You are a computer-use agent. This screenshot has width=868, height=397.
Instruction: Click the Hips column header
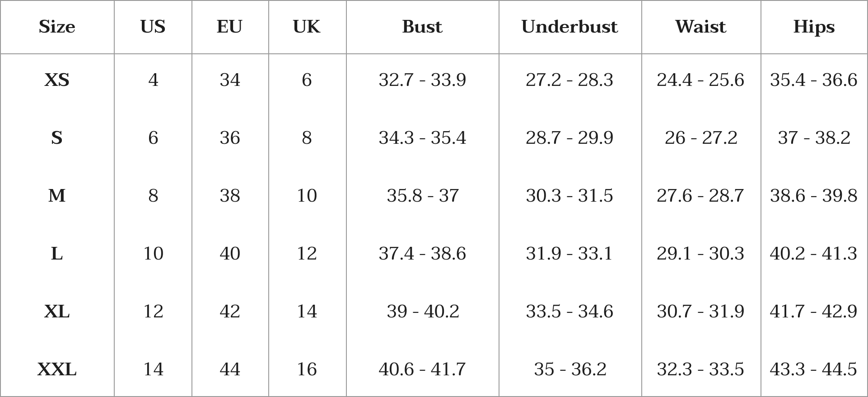814,27
